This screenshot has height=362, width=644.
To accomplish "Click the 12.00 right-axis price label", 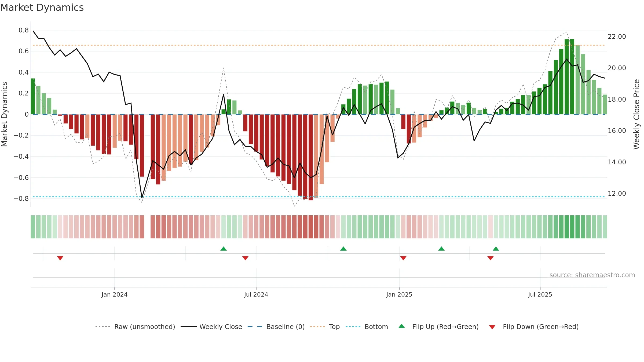I will coord(617,193).
